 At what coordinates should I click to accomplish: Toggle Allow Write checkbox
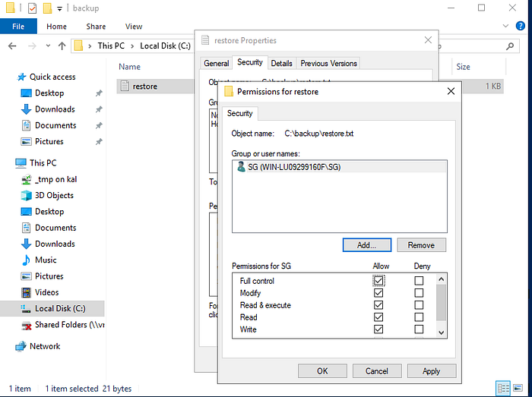point(378,329)
